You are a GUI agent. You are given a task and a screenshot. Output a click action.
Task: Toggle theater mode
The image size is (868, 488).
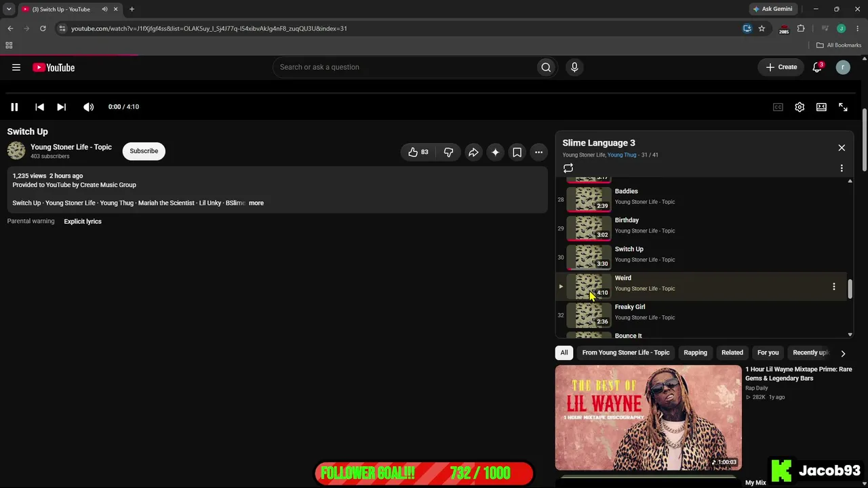(x=821, y=107)
